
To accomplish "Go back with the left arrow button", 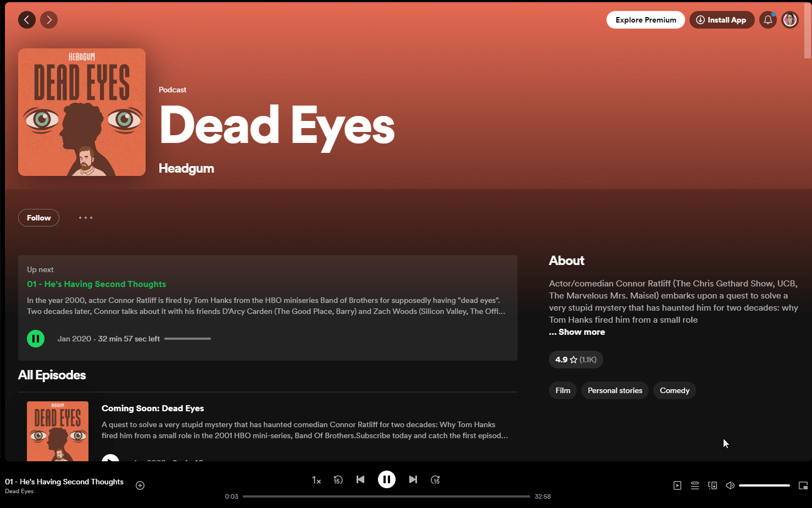I will tap(27, 20).
